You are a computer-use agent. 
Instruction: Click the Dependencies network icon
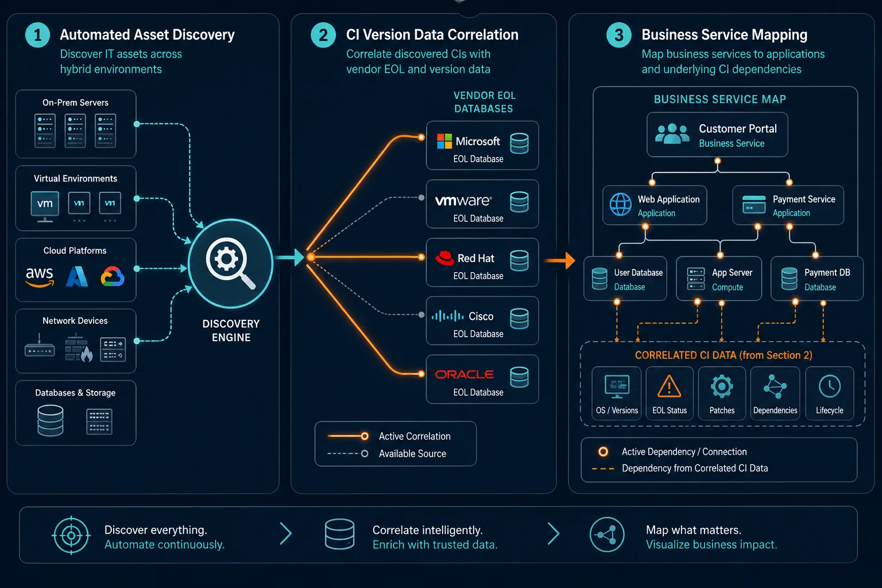coord(775,386)
